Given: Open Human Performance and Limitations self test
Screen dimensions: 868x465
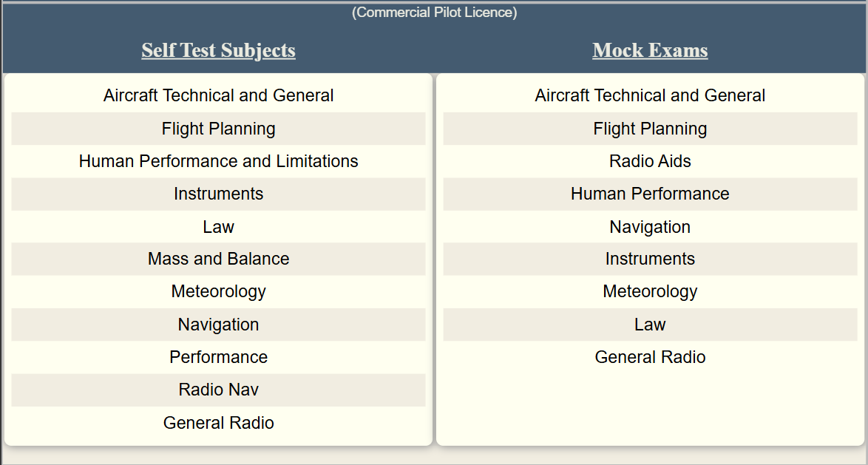Looking at the screenshot, I should click(x=218, y=162).
